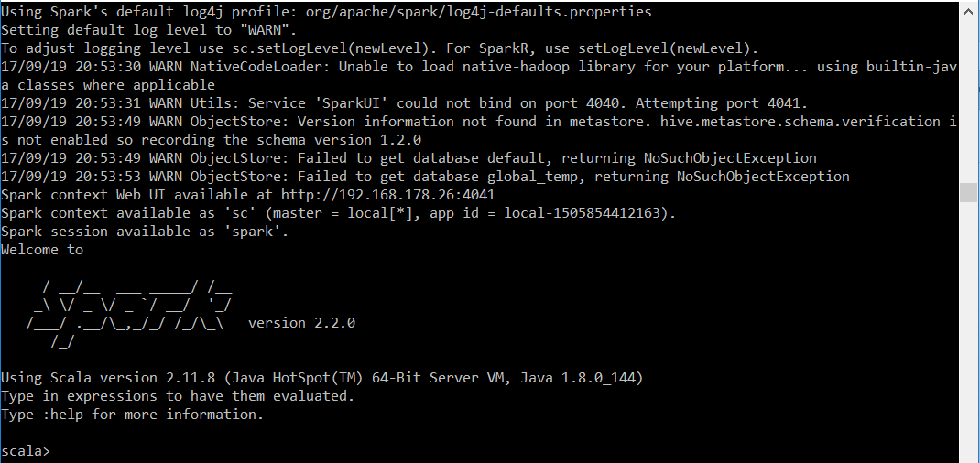Click the 'Welcome to' line
The height and width of the screenshot is (463, 980).
[x=42, y=250]
